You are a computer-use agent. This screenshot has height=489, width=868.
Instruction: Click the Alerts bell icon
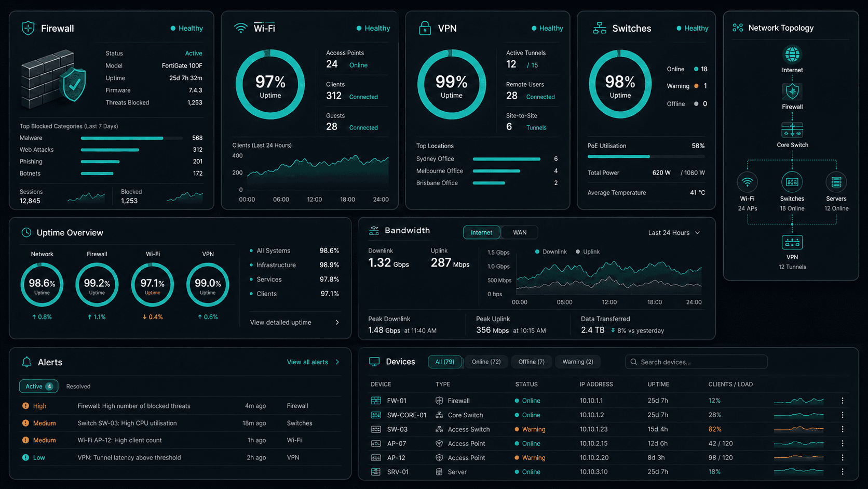coord(26,362)
